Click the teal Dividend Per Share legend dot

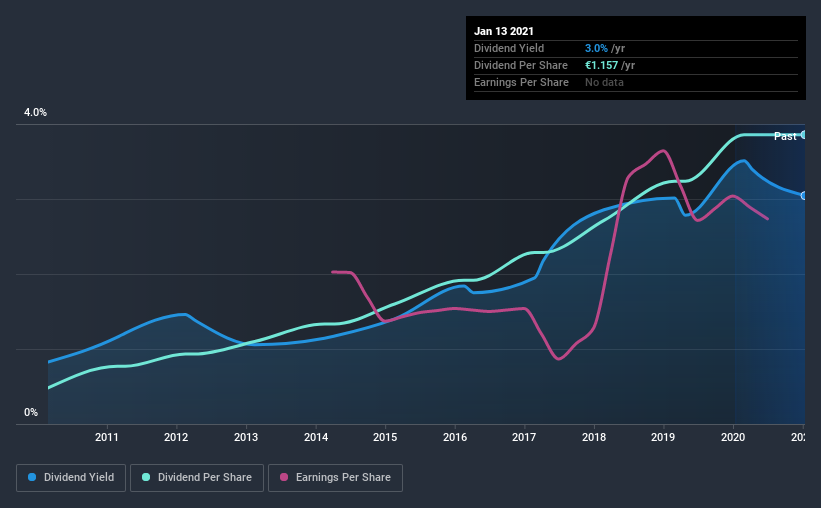click(146, 477)
